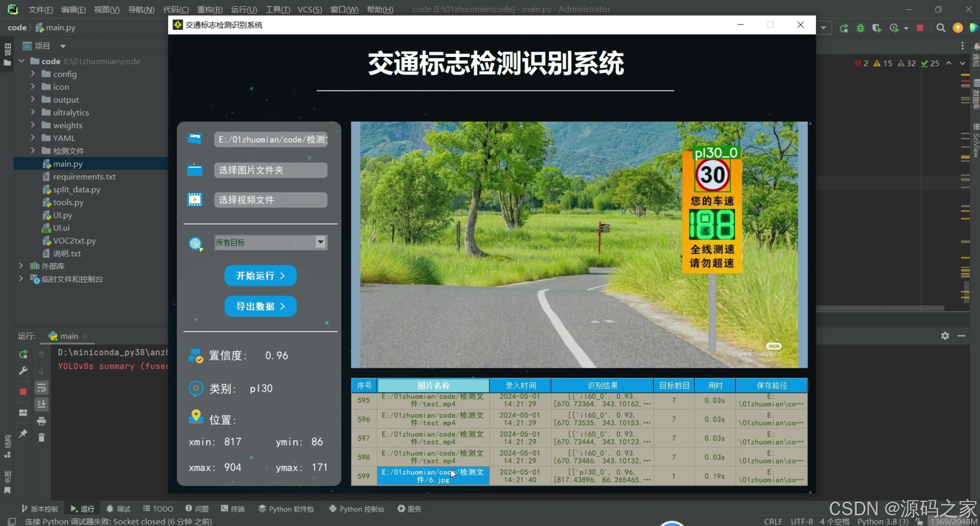Click the select image file icon
Image resolution: width=980 pixels, height=526 pixels.
click(195, 139)
